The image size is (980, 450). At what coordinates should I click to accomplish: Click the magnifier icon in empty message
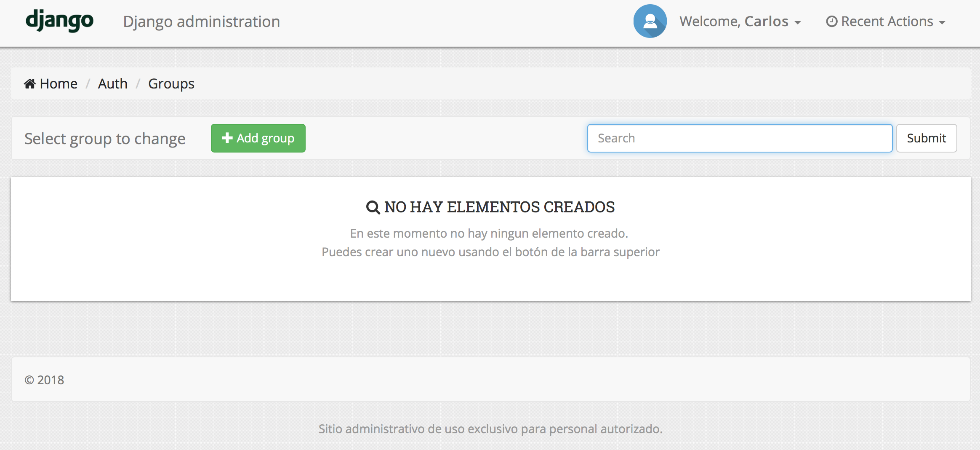tap(373, 207)
